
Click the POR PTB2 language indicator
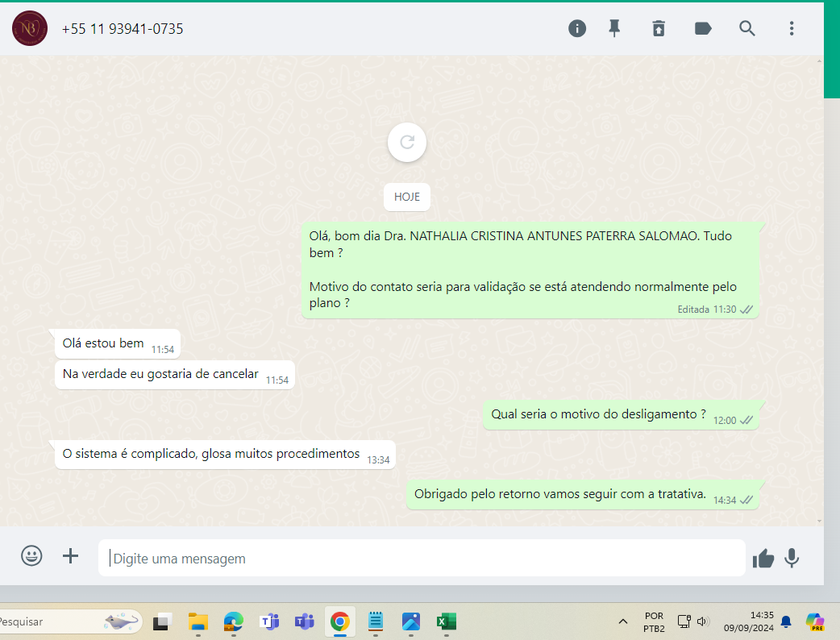pos(654,621)
